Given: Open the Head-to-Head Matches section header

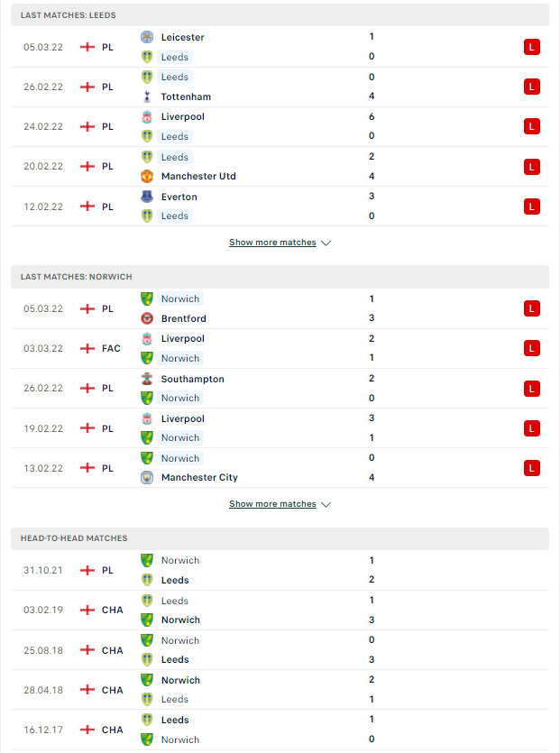Looking at the screenshot, I should click(280, 538).
